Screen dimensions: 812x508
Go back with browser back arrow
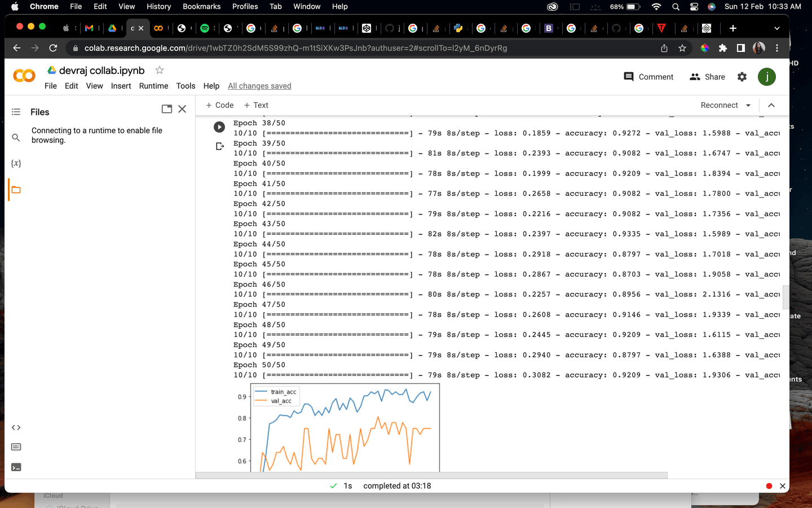coord(17,48)
